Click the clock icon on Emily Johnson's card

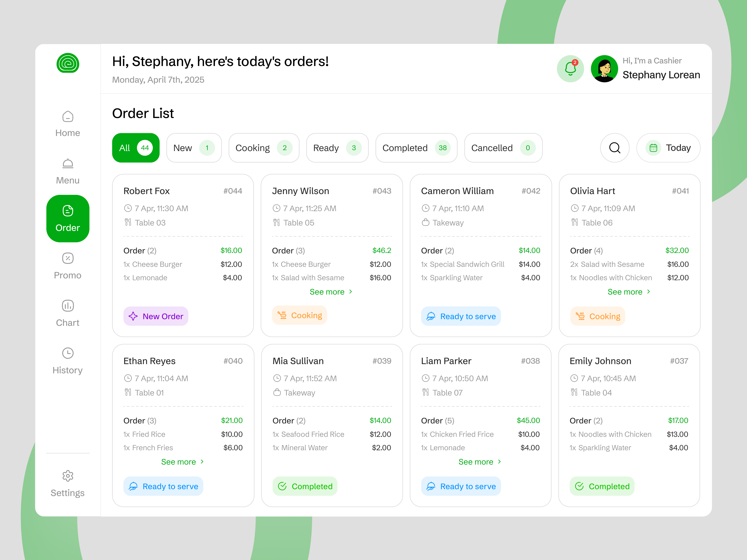[x=574, y=378]
